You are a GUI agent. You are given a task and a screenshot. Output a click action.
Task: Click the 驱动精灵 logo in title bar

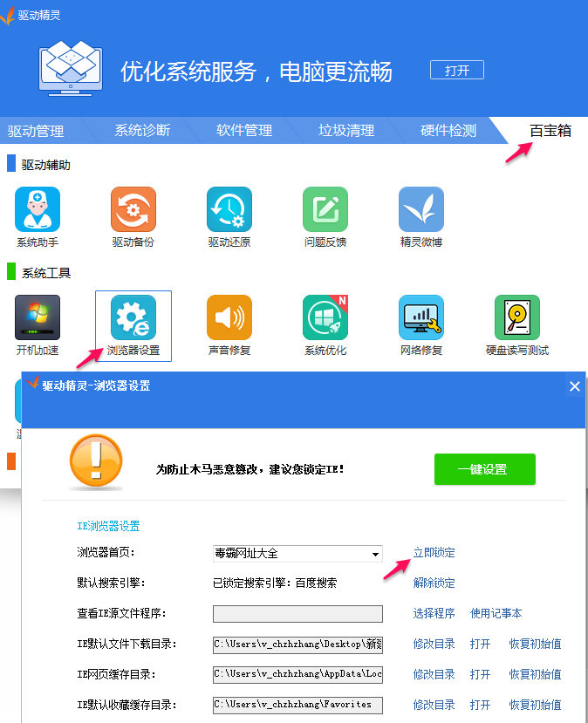coord(8,15)
